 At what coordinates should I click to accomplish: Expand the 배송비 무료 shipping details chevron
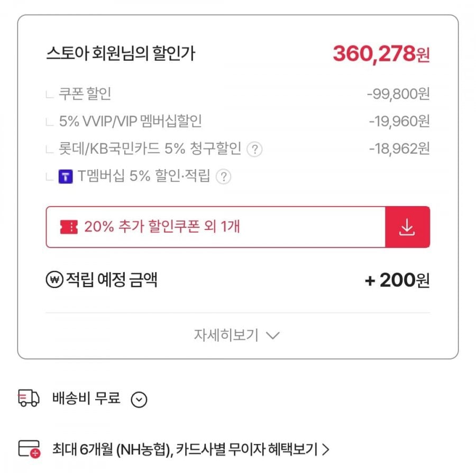click(x=139, y=400)
